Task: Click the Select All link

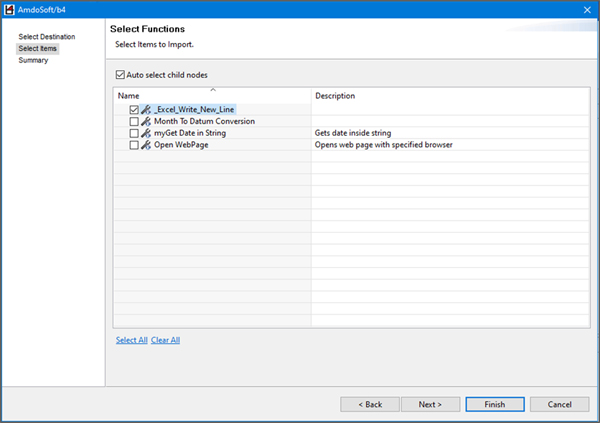Action: pos(132,340)
